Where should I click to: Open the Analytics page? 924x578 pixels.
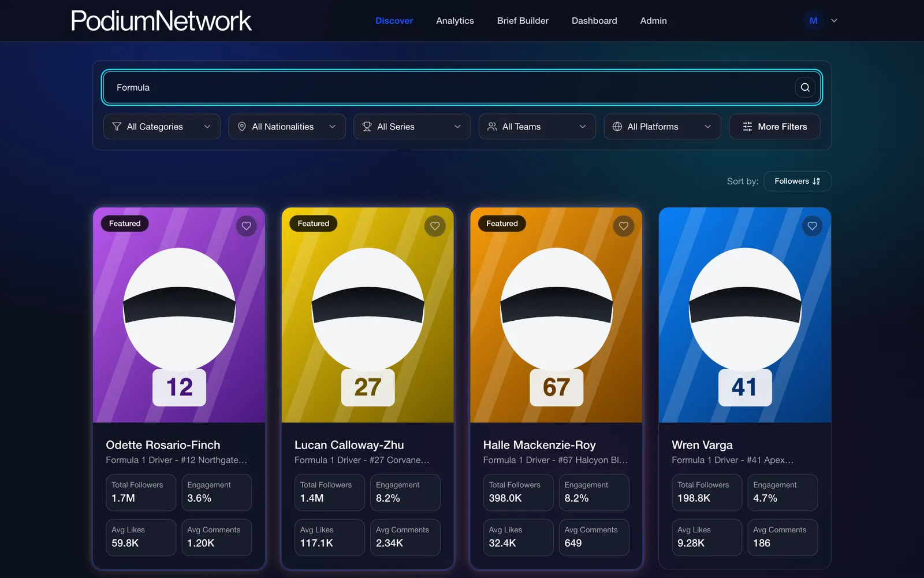pyautogui.click(x=455, y=21)
